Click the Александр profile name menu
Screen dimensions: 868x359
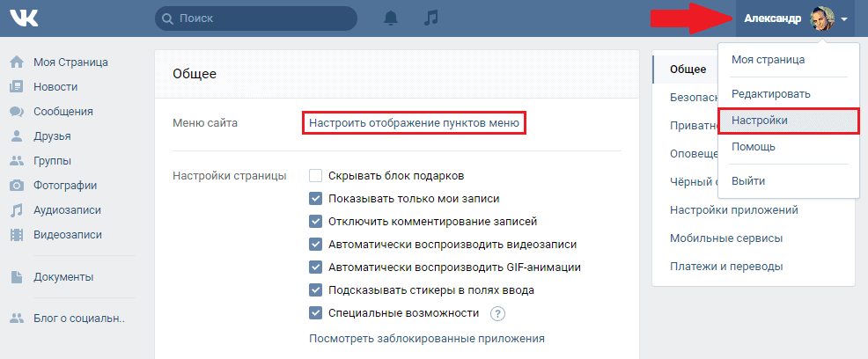[772, 18]
